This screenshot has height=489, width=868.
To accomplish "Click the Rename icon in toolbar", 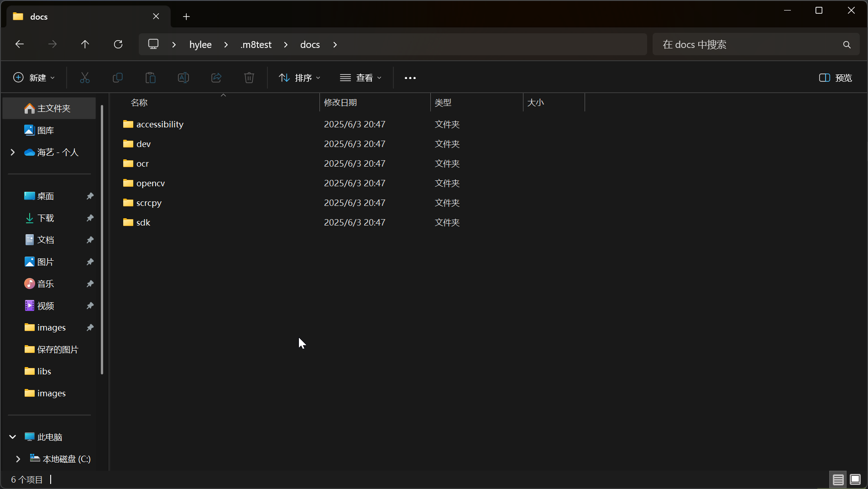I will tap(183, 78).
